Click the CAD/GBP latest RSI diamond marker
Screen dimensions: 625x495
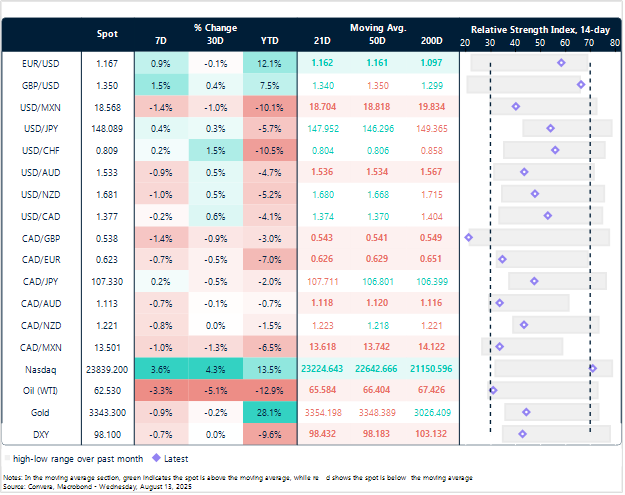[468, 237]
